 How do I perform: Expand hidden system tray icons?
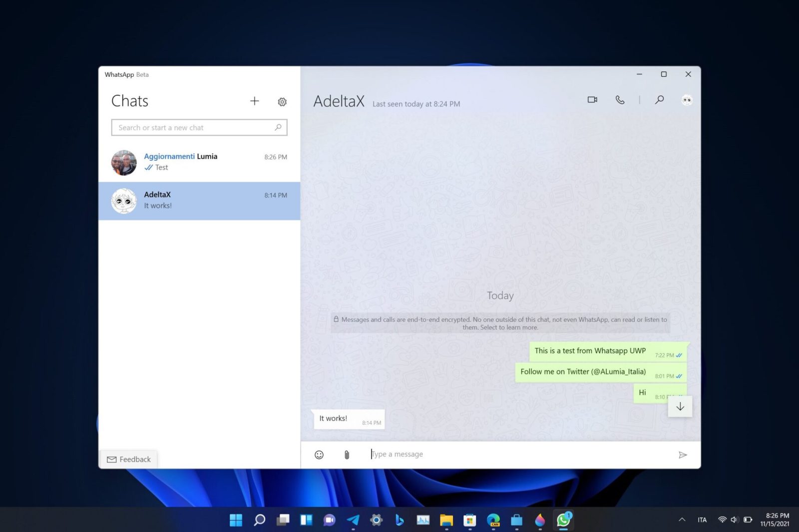682,520
